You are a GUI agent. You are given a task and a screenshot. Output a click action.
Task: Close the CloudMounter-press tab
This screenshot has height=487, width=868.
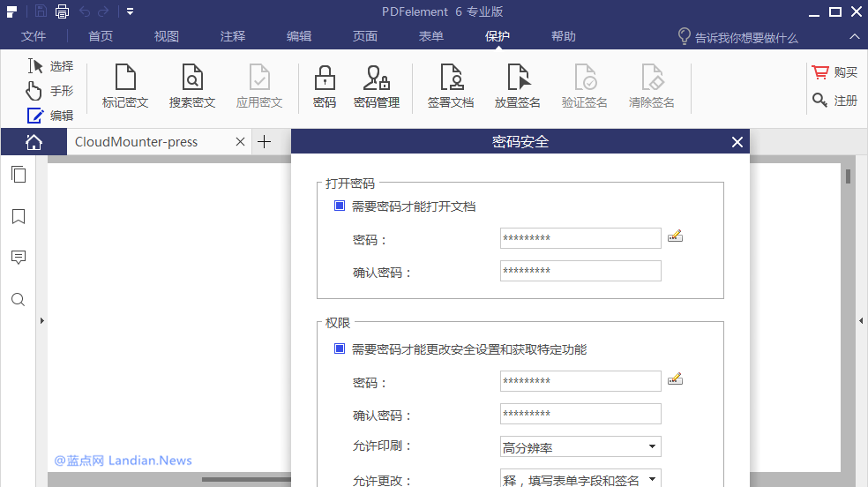pyautogui.click(x=240, y=142)
